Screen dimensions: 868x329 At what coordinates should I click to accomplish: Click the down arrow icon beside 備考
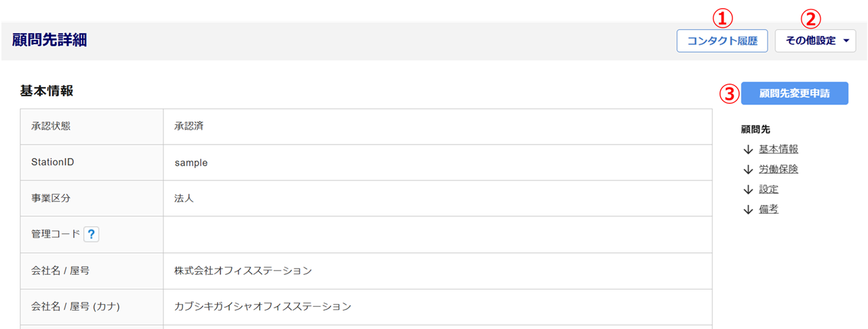pyautogui.click(x=748, y=210)
